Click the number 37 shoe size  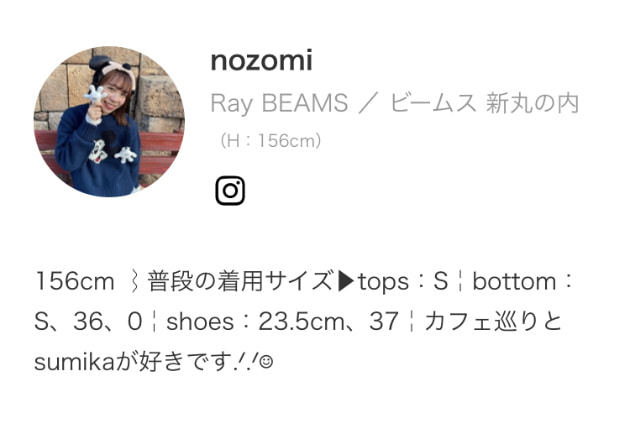click(384, 322)
